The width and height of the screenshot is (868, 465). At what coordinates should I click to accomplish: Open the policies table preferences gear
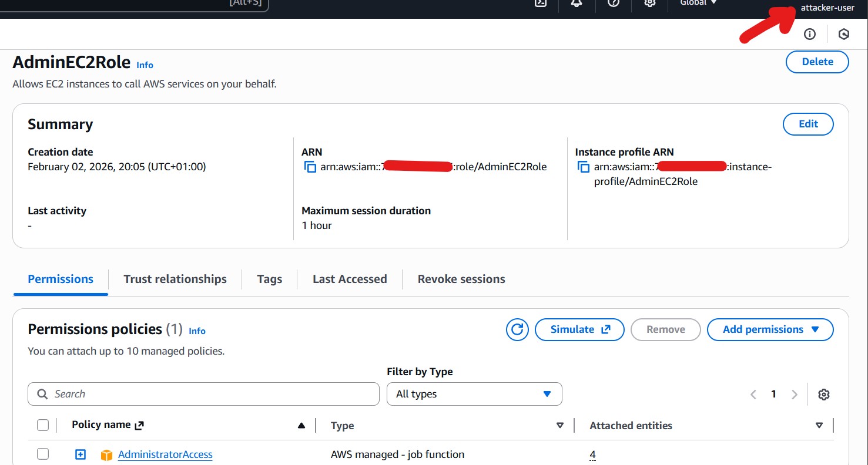click(x=823, y=395)
